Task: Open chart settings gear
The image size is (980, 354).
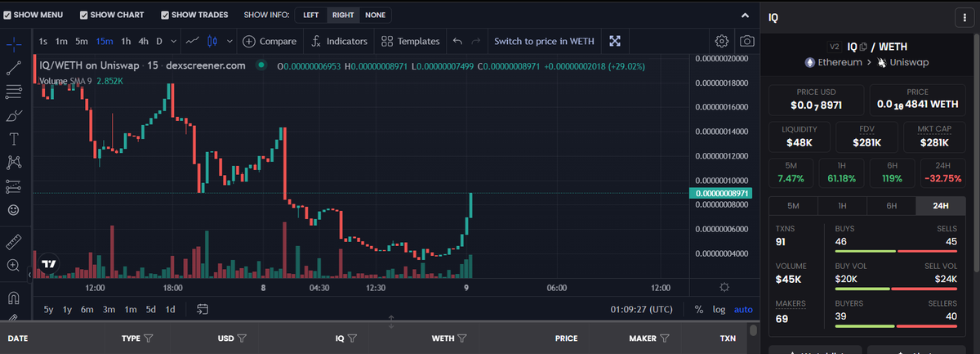Action: click(722, 41)
